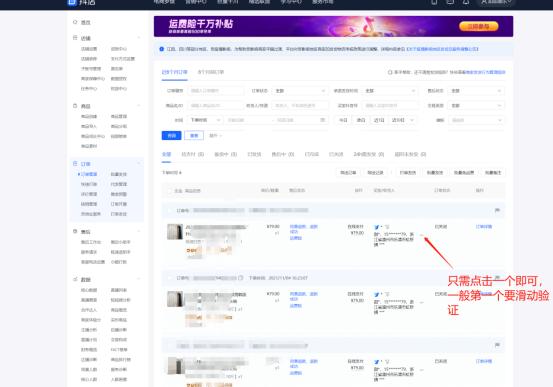Screen dimensions: 553x387
Task: Tick the checkbox of the third order
Action: (x=170, y=345)
